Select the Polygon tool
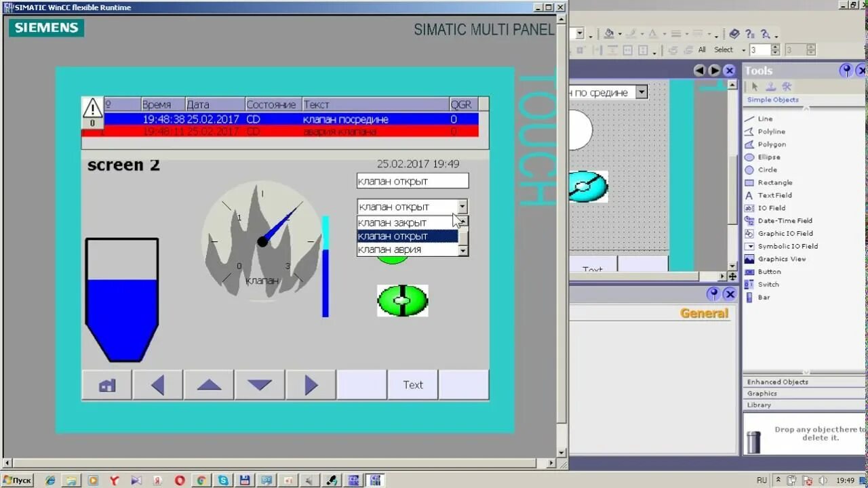Image resolution: width=868 pixels, height=488 pixels. pyautogui.click(x=766, y=144)
